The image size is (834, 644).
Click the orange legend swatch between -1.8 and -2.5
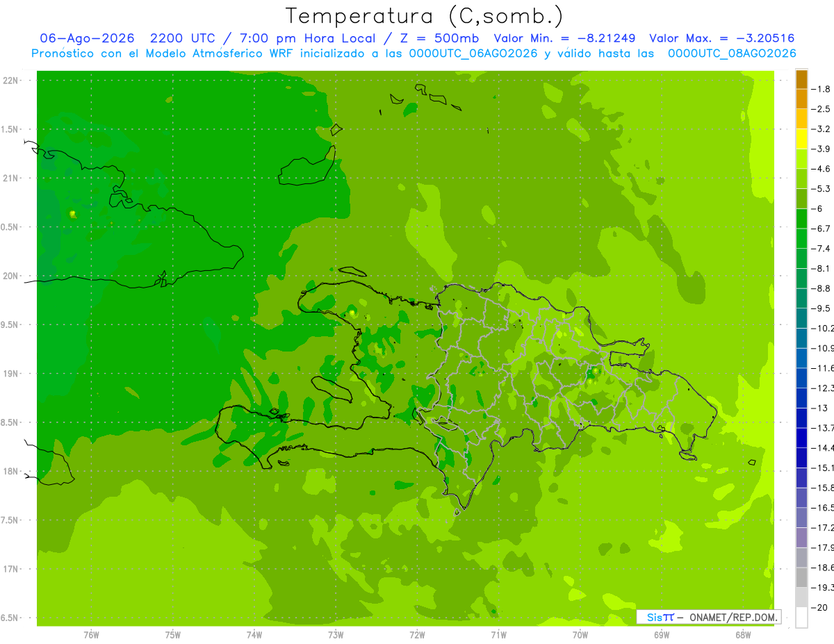(801, 99)
